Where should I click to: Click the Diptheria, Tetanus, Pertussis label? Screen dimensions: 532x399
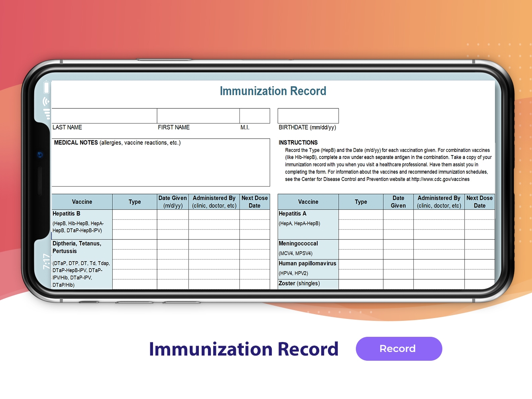click(x=77, y=247)
